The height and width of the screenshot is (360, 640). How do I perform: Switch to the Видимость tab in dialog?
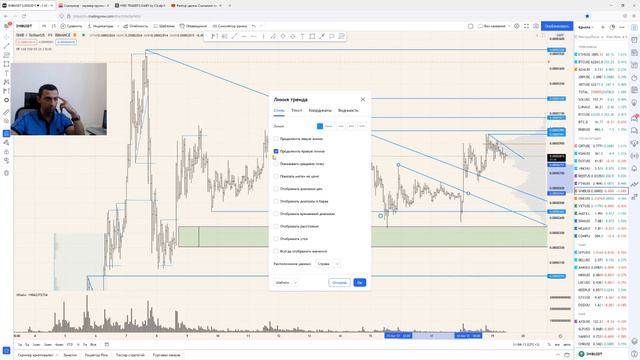[x=348, y=111]
